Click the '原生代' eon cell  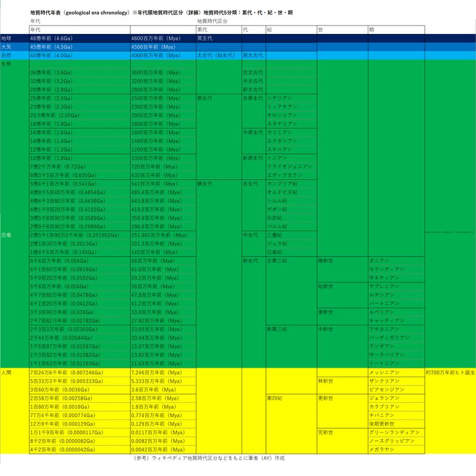[205, 98]
